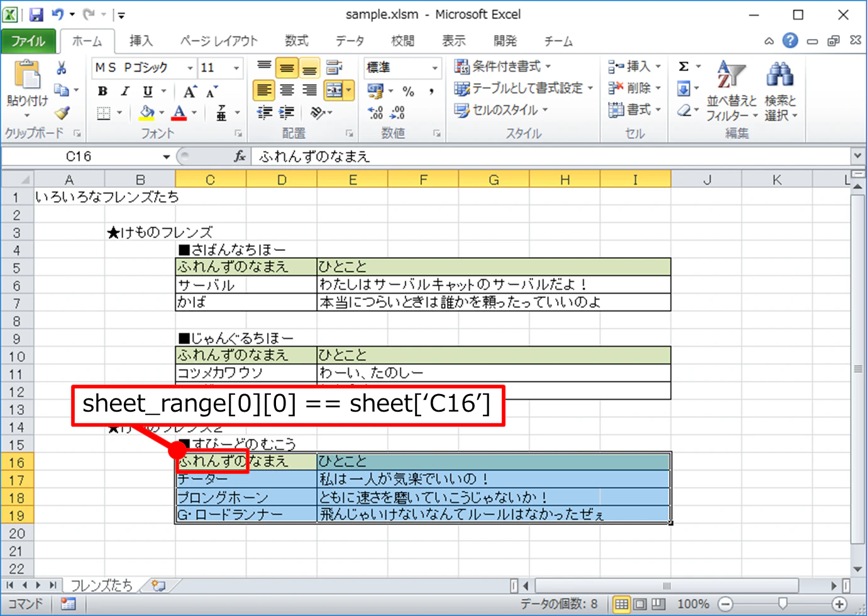Click the Copy icon in clipboard group
The width and height of the screenshot is (867, 616).
click(62, 90)
